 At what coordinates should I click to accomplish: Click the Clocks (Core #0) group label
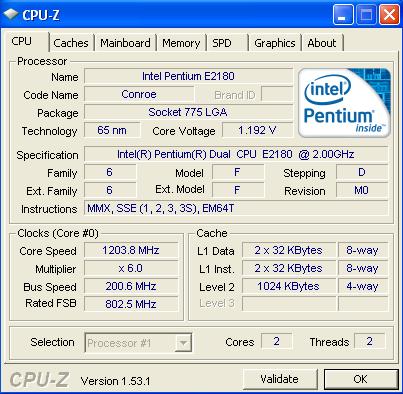pos(58,233)
